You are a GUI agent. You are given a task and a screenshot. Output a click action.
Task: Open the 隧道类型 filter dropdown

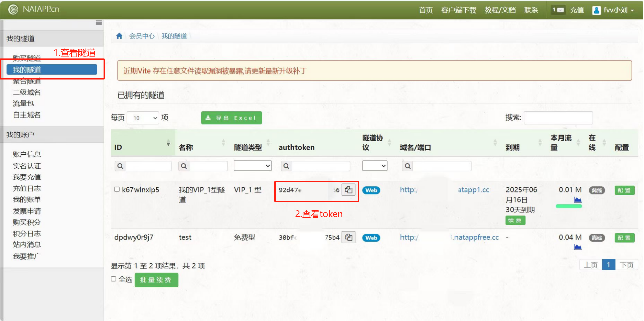tap(253, 166)
